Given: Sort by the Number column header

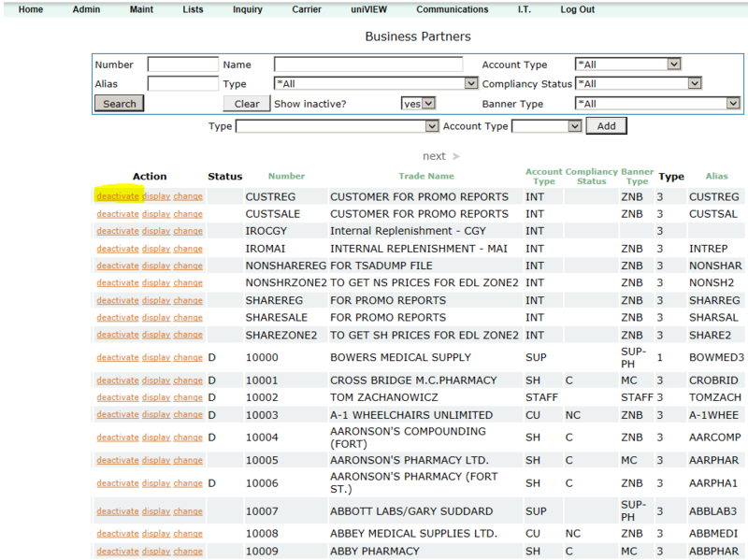Looking at the screenshot, I should (x=286, y=176).
